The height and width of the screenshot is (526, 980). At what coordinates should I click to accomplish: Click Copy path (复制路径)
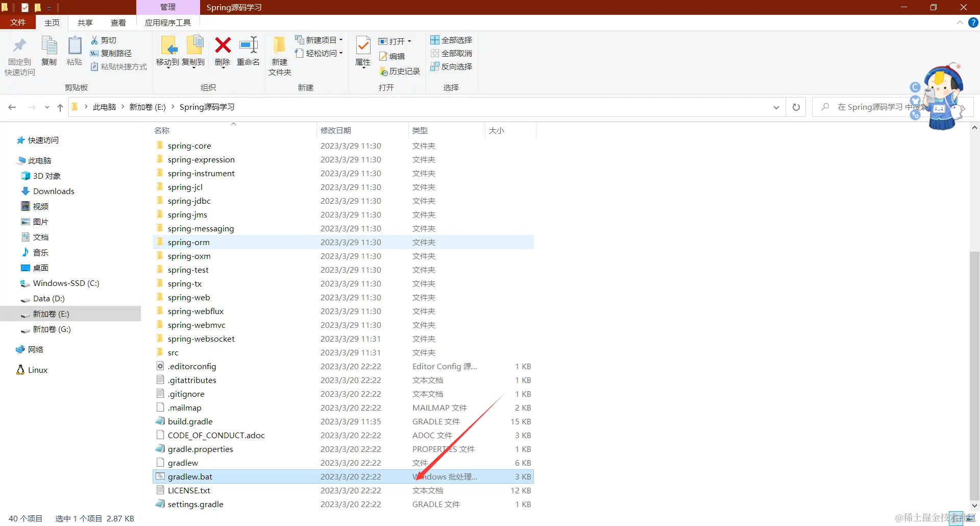click(x=111, y=53)
